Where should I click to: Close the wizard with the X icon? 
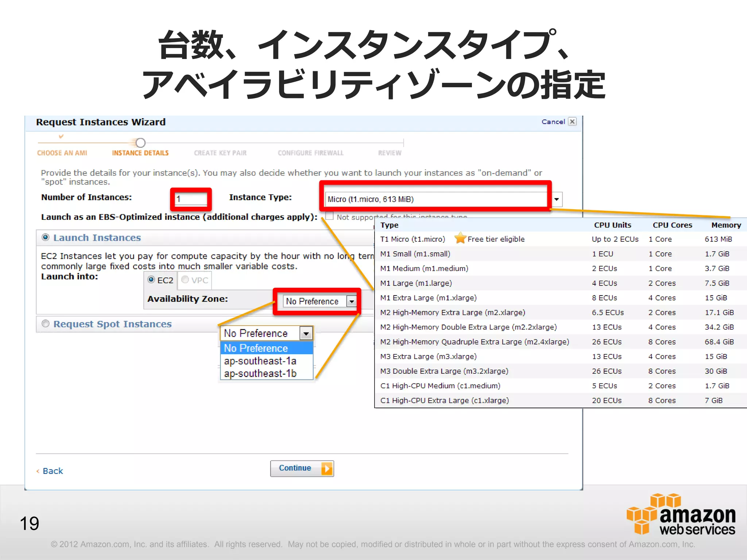coord(572,122)
